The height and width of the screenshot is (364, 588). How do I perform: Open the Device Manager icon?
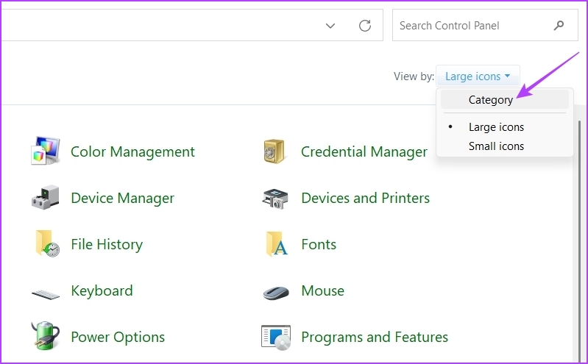(45, 198)
